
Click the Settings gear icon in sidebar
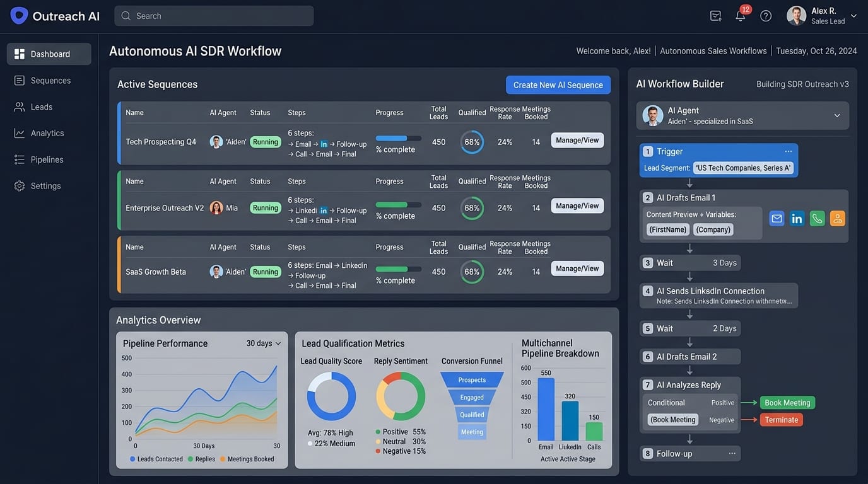click(20, 186)
